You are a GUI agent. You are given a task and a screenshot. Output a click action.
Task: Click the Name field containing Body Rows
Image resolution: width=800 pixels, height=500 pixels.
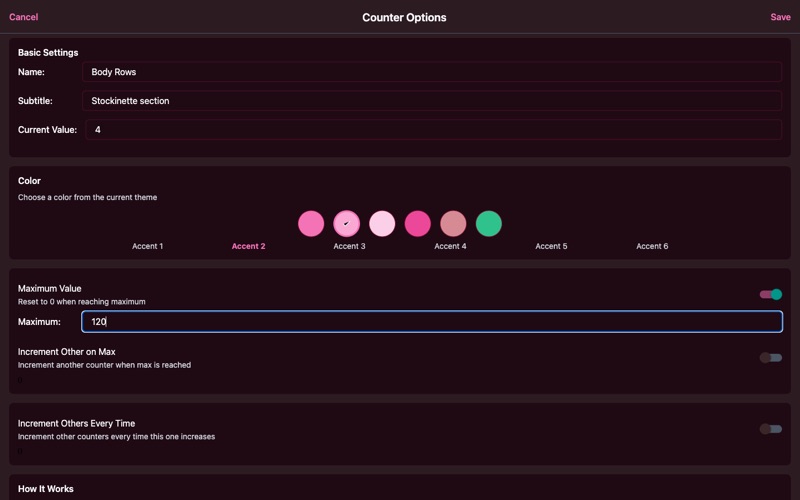point(431,72)
